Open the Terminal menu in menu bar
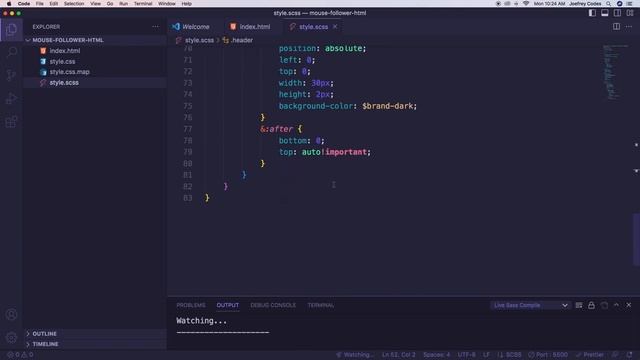This screenshot has width=640, height=360. point(143,4)
